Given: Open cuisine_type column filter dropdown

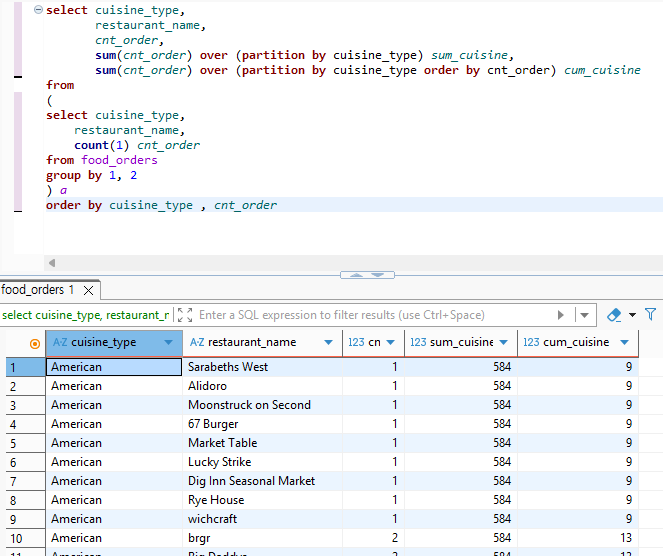Looking at the screenshot, I should coord(168,342).
